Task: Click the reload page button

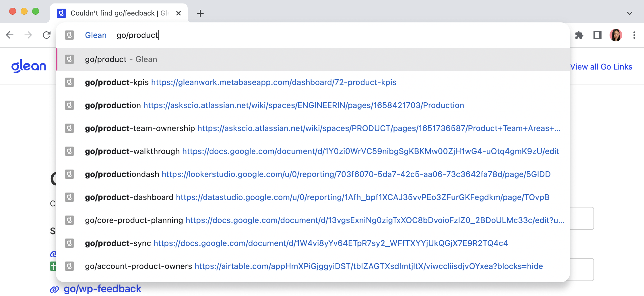Action: pos(46,35)
